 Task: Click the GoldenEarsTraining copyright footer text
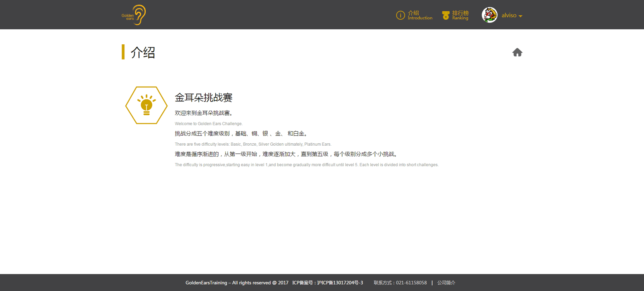237,283
